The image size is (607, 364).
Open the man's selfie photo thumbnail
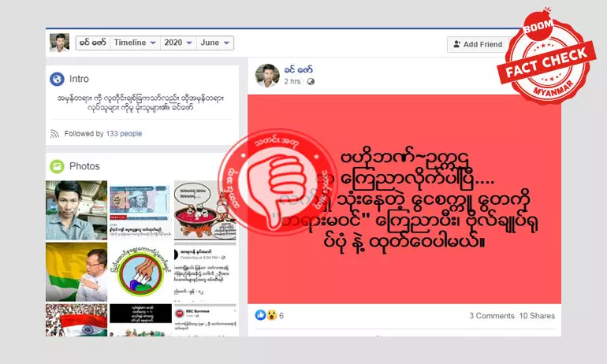click(x=76, y=210)
